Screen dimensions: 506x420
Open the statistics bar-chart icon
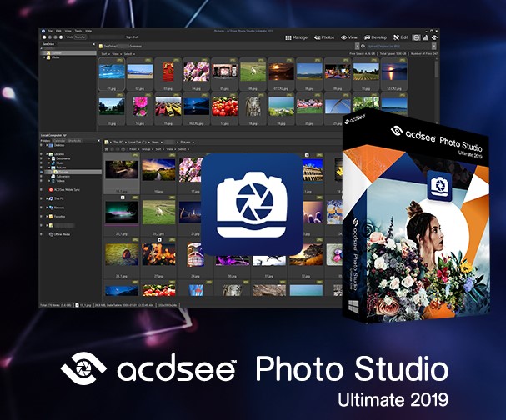point(425,37)
